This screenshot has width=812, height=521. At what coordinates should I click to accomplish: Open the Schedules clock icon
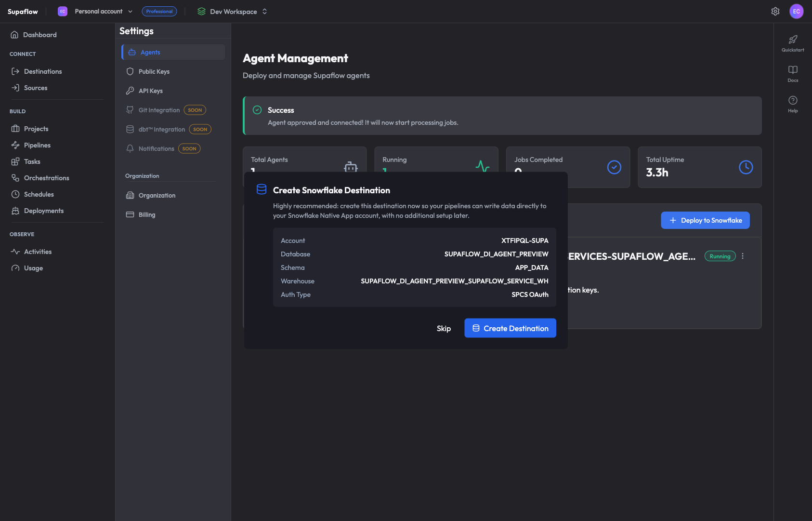tap(14, 194)
